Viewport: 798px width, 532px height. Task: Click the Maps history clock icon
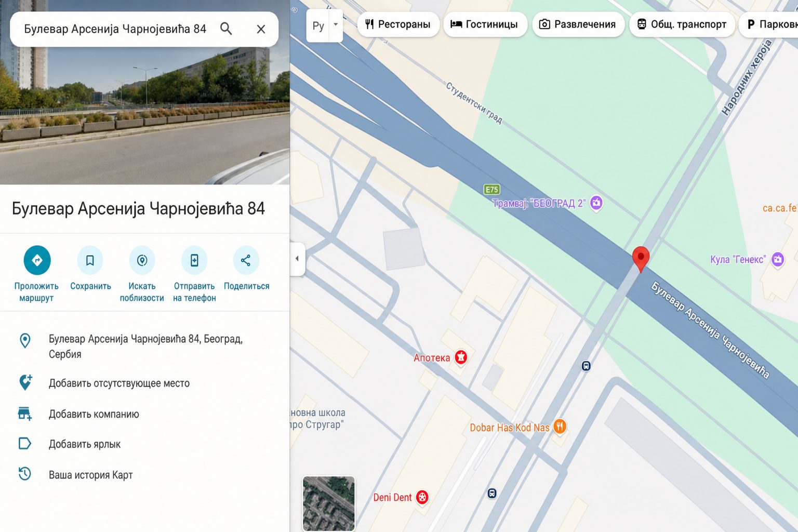[x=25, y=474]
